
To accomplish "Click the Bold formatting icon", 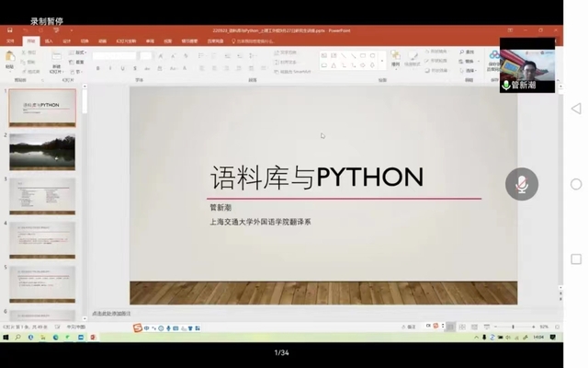I will (x=96, y=68).
